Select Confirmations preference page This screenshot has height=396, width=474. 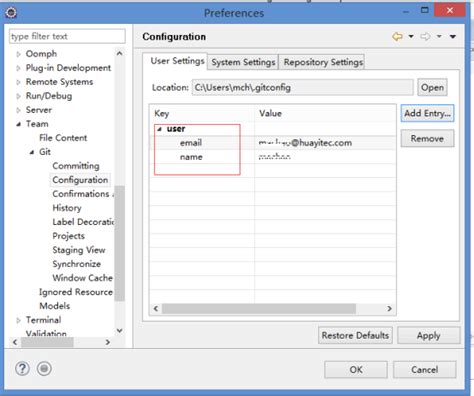(x=82, y=194)
